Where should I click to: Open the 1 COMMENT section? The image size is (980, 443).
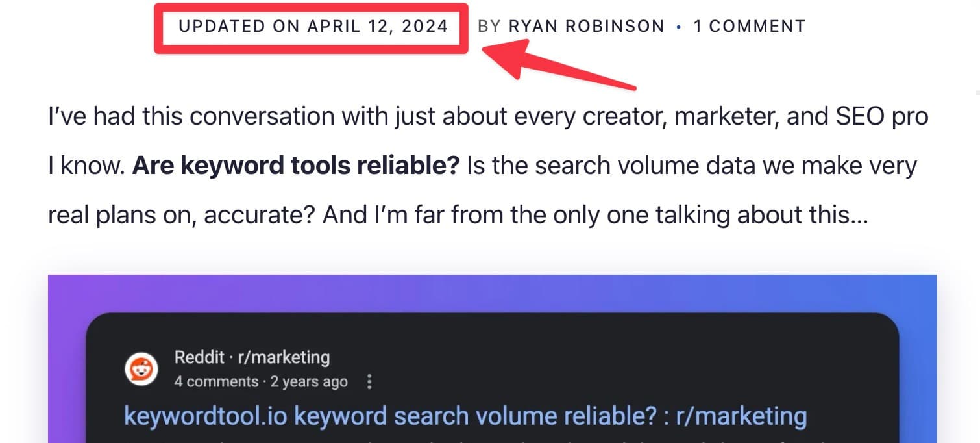[x=750, y=26]
